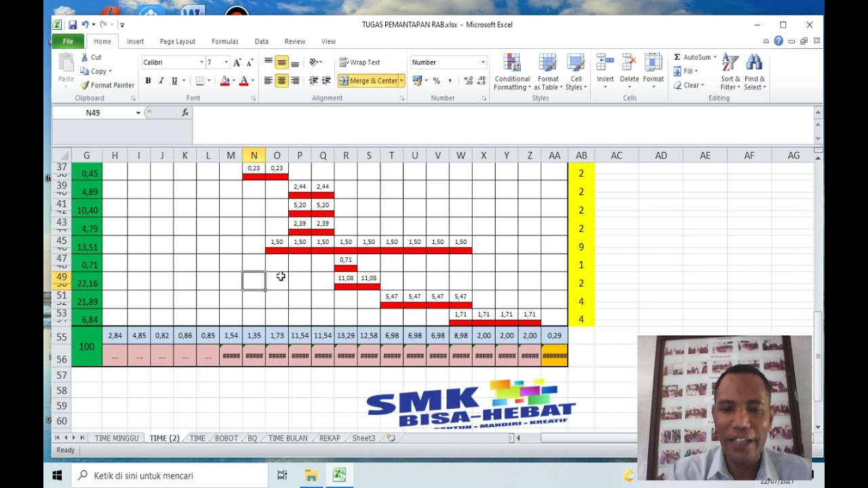This screenshot has width=868, height=488.
Task: Click column header AB
Action: (581, 155)
